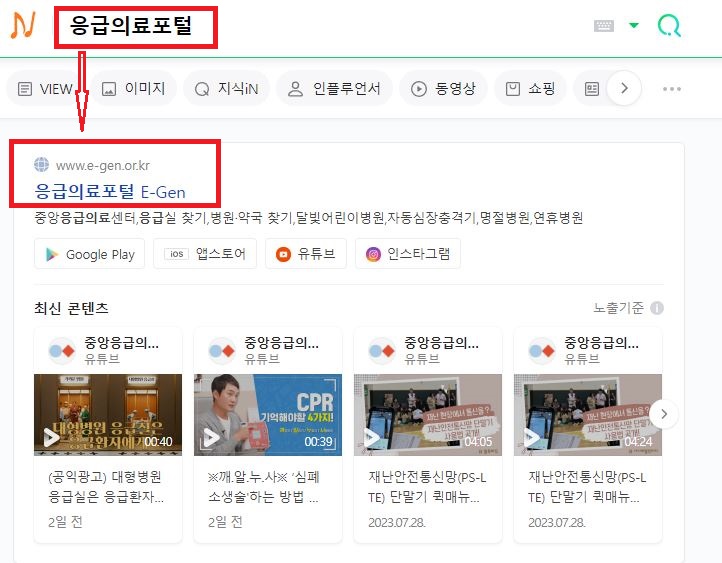Play the 04:05 video via play icon
This screenshot has height=563, width=722.
pyautogui.click(x=371, y=437)
